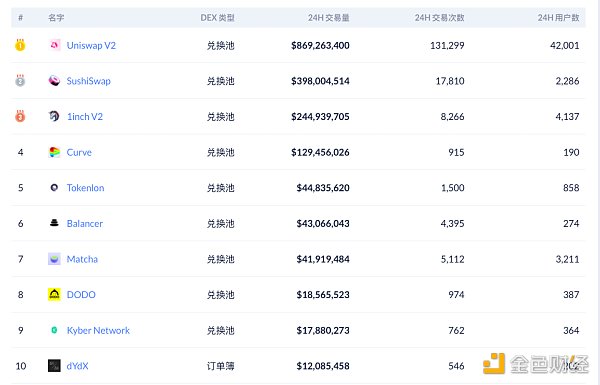Click the Curve rainbow logo icon
Image resolution: width=600 pixels, height=385 pixels.
[x=54, y=152]
